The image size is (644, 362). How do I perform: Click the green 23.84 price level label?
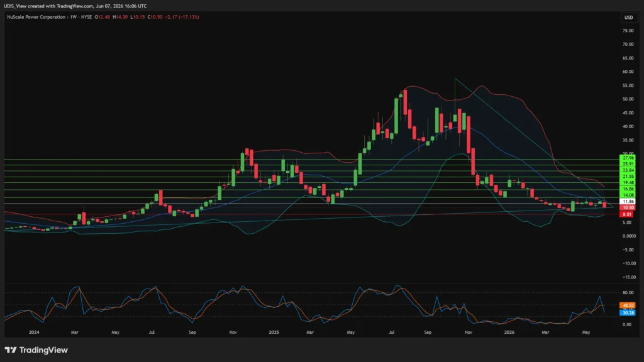(x=628, y=170)
